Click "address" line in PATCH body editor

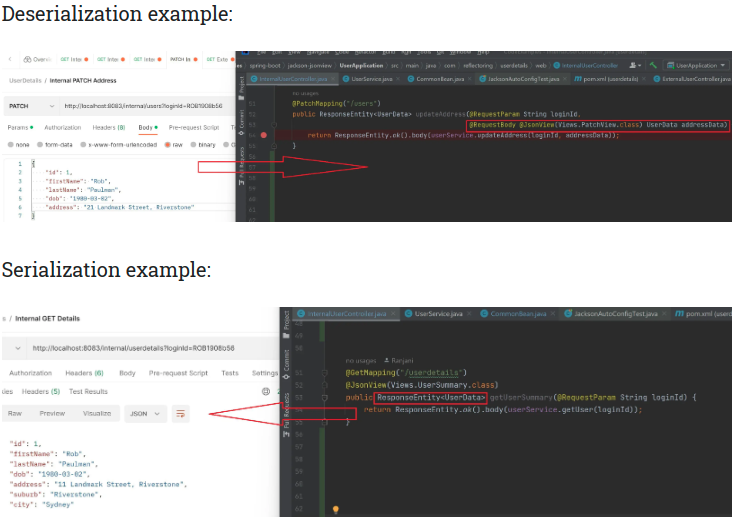tap(120, 207)
